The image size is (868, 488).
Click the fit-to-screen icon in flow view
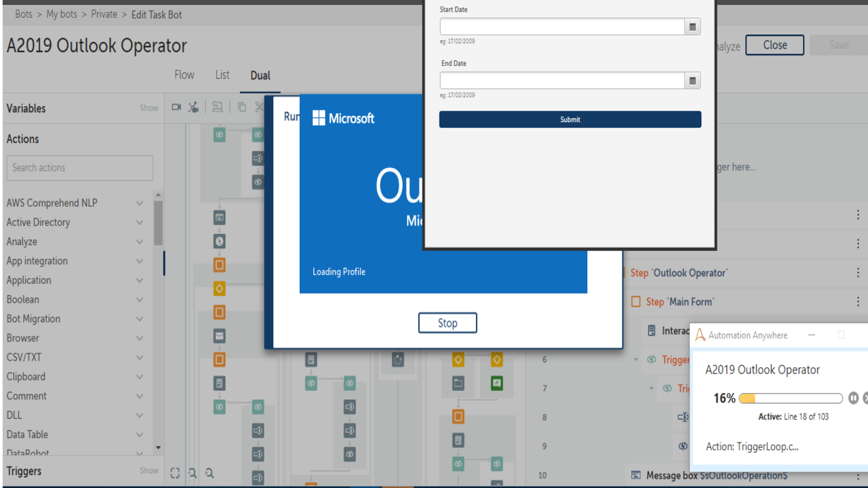tap(175, 473)
